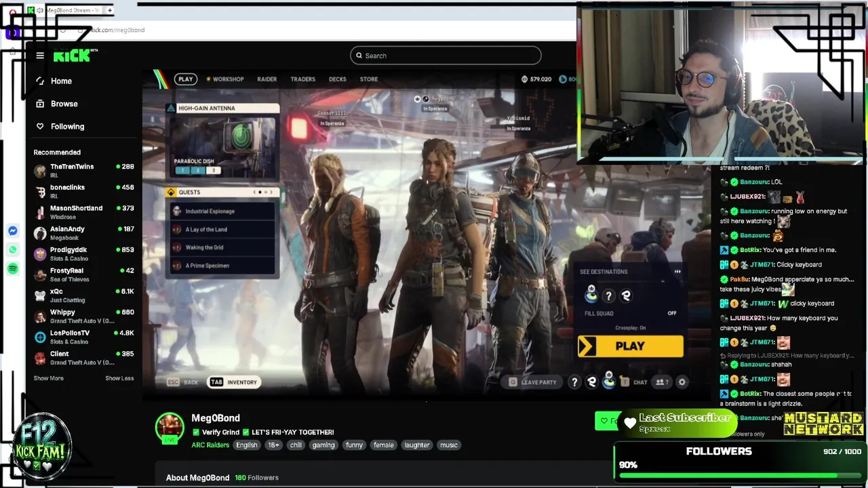Expand recommended list with Show More
Screen dimensions: 868x488
pyautogui.click(x=48, y=378)
